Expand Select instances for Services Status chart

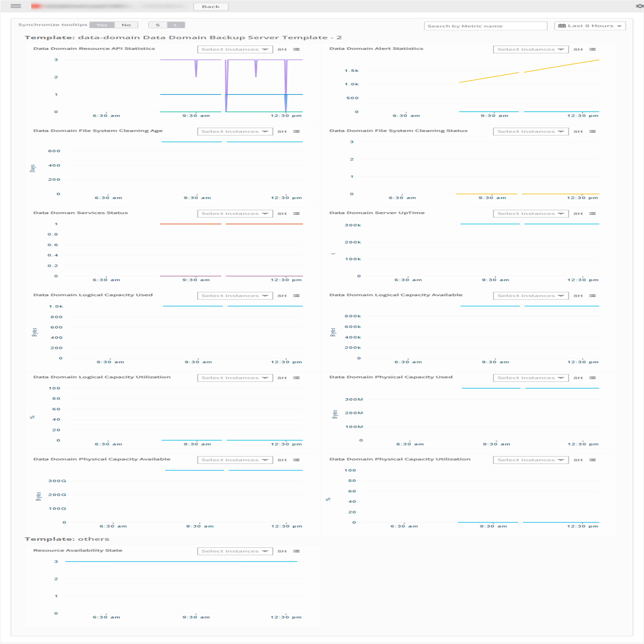pos(235,214)
